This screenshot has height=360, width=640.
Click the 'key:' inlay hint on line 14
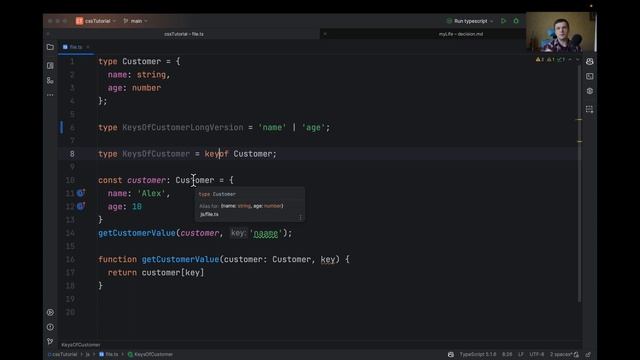(238, 233)
